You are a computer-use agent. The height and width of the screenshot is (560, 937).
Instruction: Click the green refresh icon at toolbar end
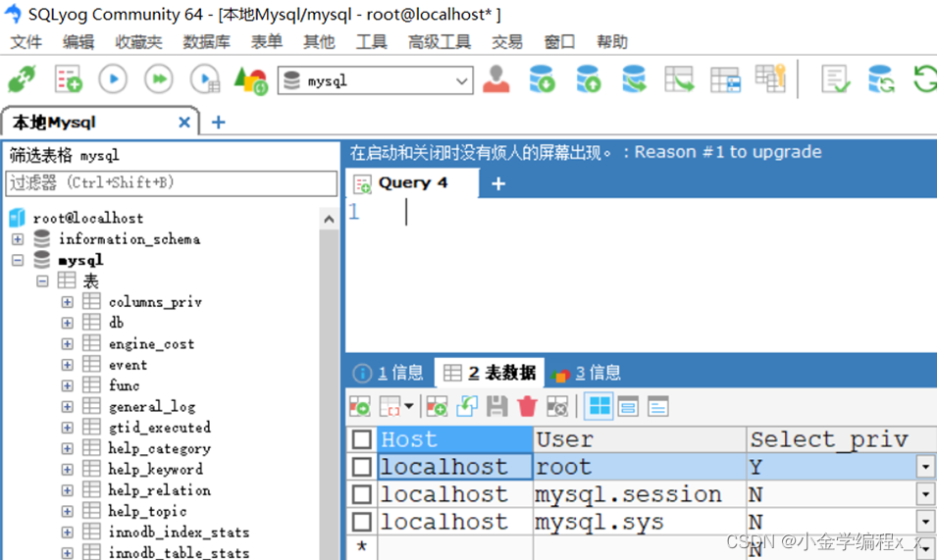(x=925, y=79)
